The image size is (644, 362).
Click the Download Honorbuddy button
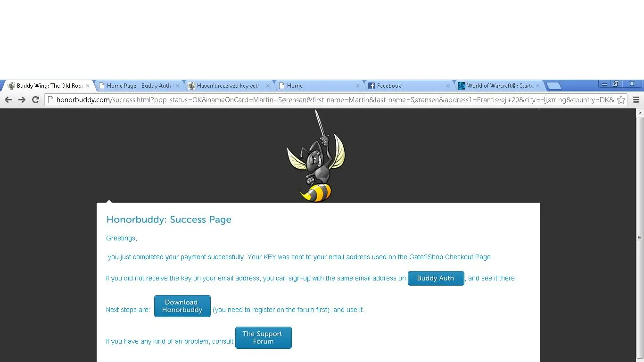pos(182,306)
